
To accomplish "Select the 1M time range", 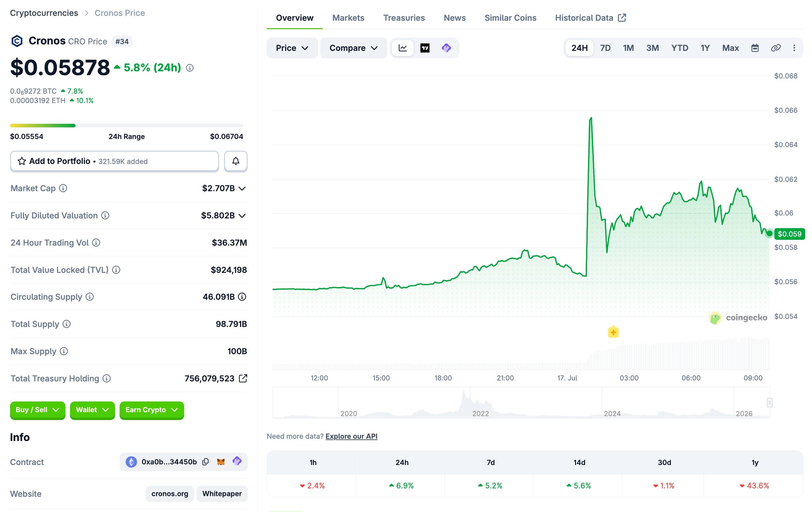I will click(628, 48).
